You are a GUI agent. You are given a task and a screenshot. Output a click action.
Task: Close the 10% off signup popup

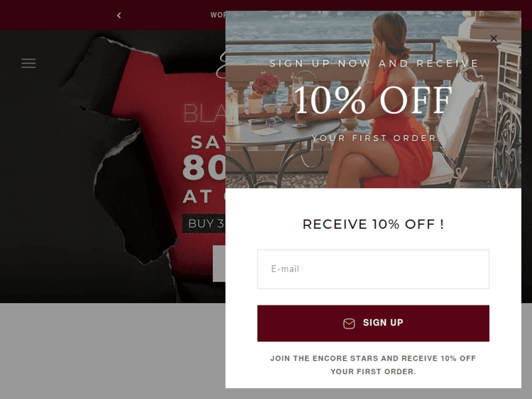pos(494,38)
